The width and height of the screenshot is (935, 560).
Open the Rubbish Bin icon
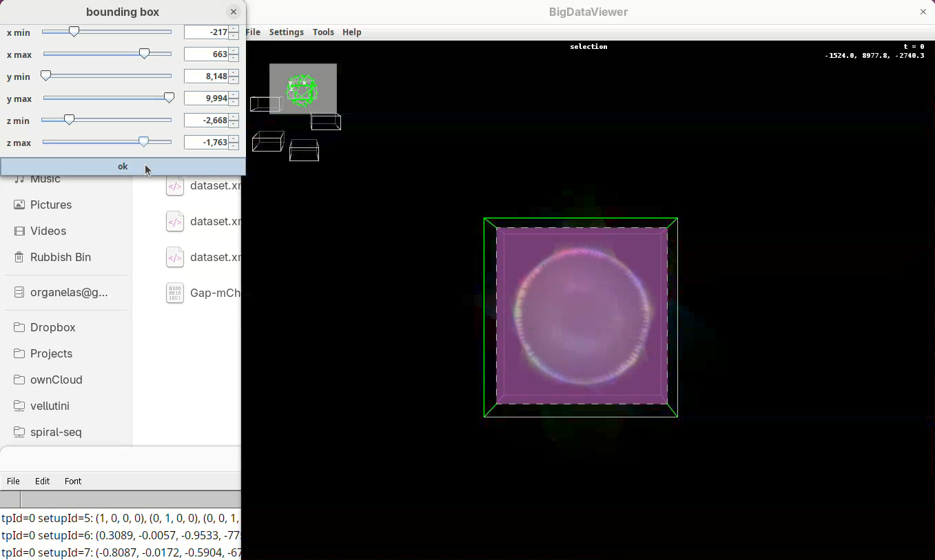click(19, 257)
